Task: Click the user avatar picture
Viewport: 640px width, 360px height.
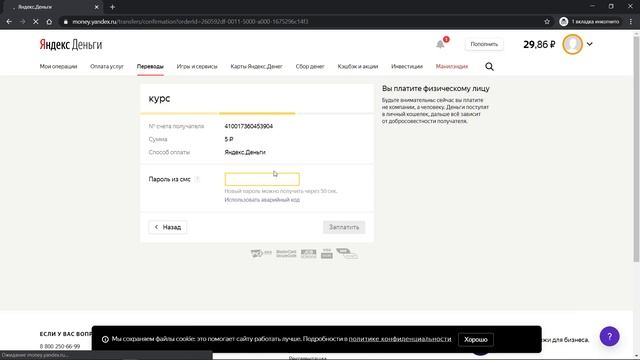Action: (x=572, y=44)
